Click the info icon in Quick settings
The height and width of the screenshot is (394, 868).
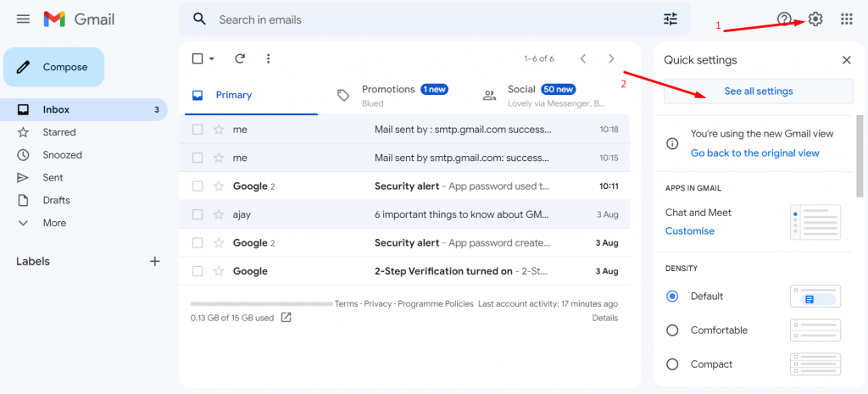pos(672,144)
